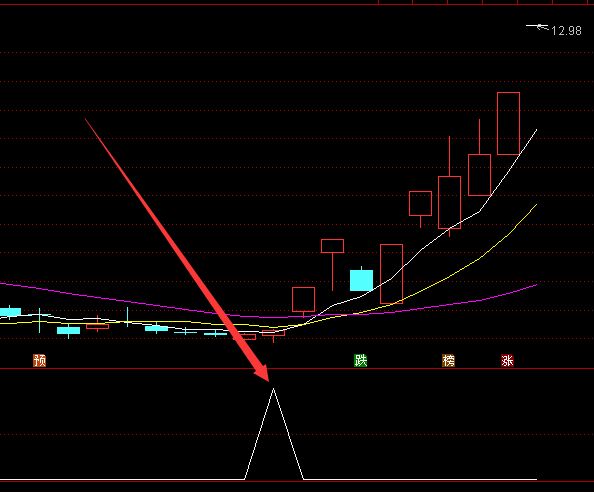The width and height of the screenshot is (594, 492).
Task: Select the first red hollow candle after the signal
Action: click(x=303, y=299)
